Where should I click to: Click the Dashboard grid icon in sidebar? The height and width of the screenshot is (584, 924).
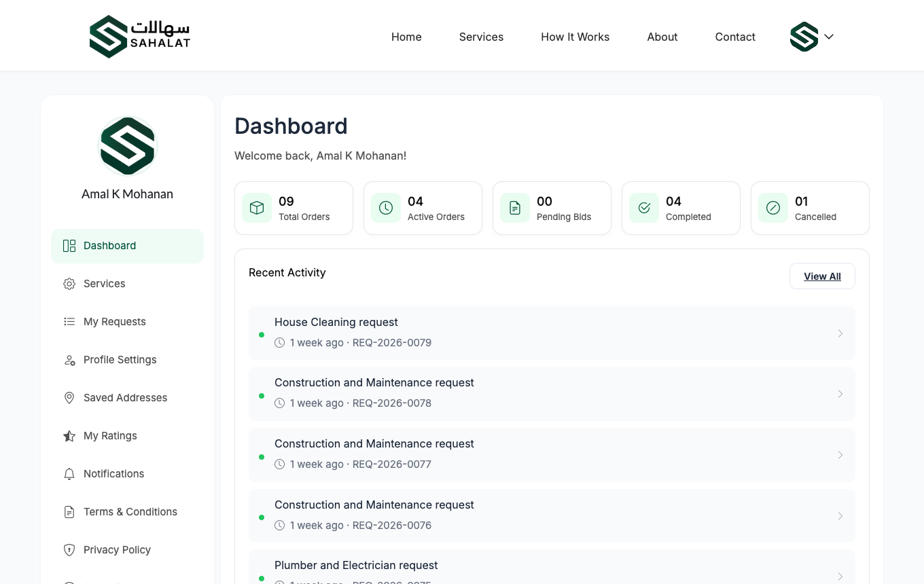coord(69,246)
